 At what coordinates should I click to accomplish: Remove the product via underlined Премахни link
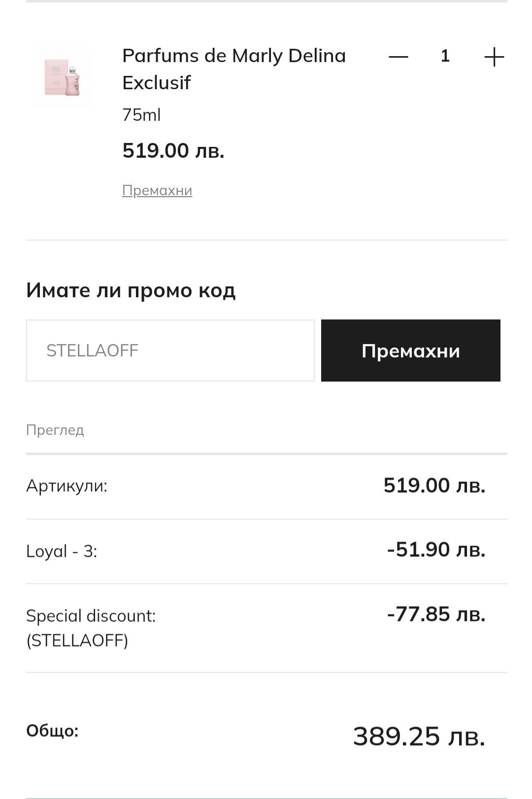(157, 190)
